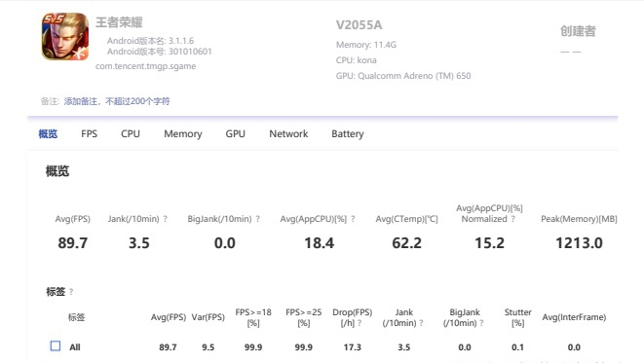Image resolution: width=644 pixels, height=363 pixels.
Task: Switch to the FPS tab
Action: click(x=89, y=133)
